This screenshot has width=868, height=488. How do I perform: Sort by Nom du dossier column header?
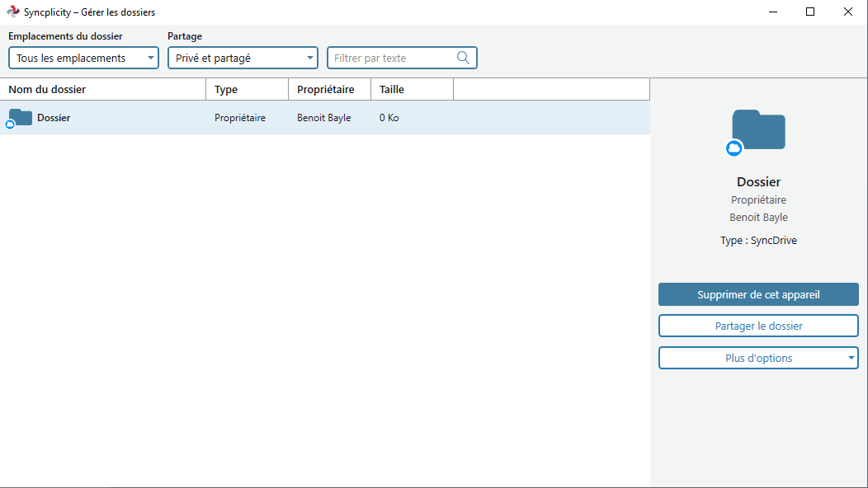pyautogui.click(x=103, y=90)
